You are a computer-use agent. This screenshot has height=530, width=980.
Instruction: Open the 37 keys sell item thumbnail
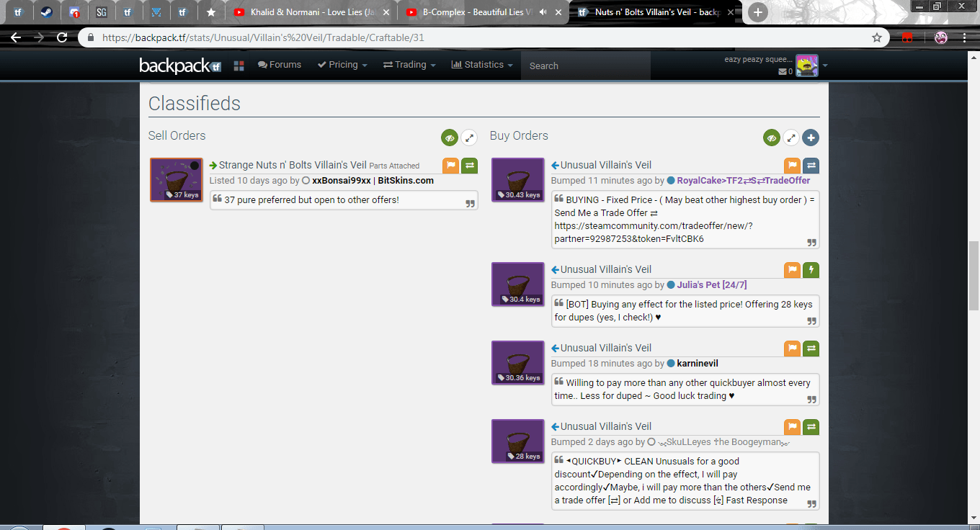(176, 180)
